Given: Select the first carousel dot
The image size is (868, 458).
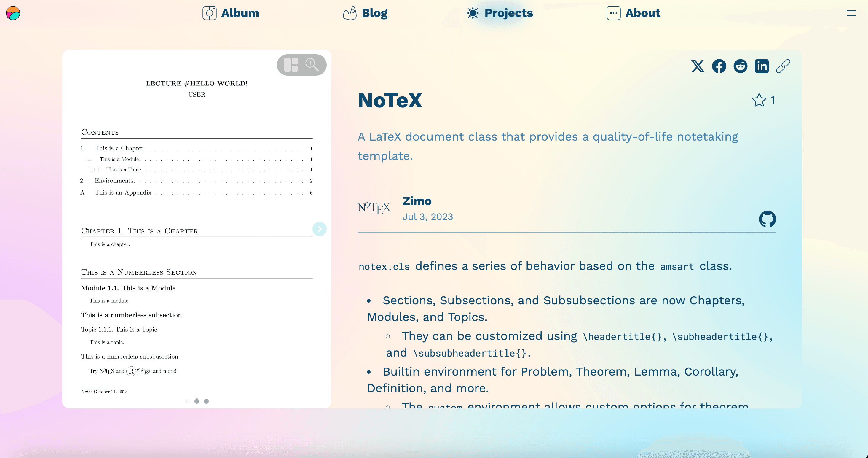Looking at the screenshot, I should point(187,401).
